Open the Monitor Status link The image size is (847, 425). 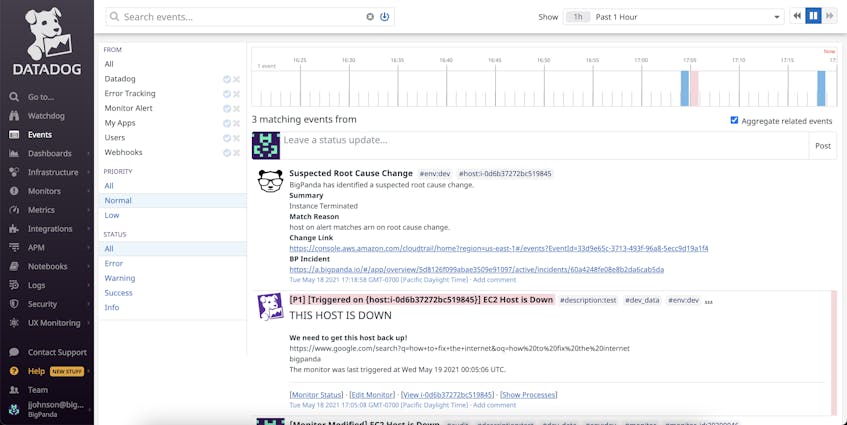coord(316,395)
